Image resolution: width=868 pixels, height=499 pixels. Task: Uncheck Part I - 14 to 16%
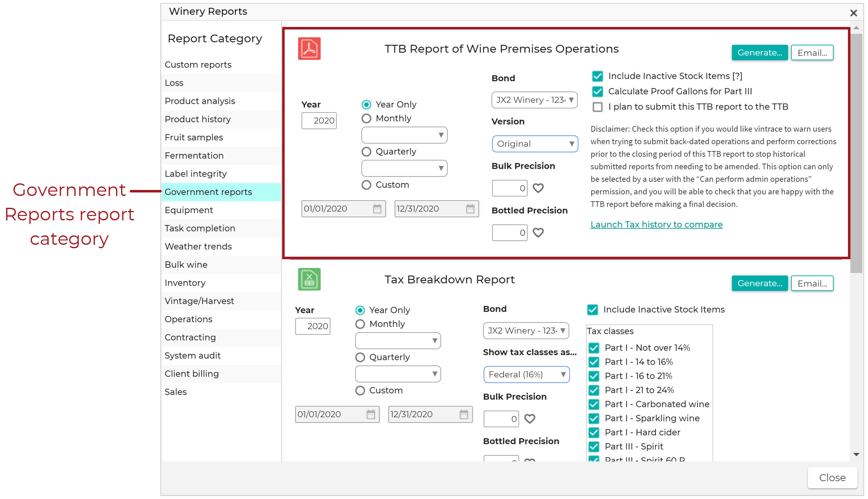coord(593,362)
